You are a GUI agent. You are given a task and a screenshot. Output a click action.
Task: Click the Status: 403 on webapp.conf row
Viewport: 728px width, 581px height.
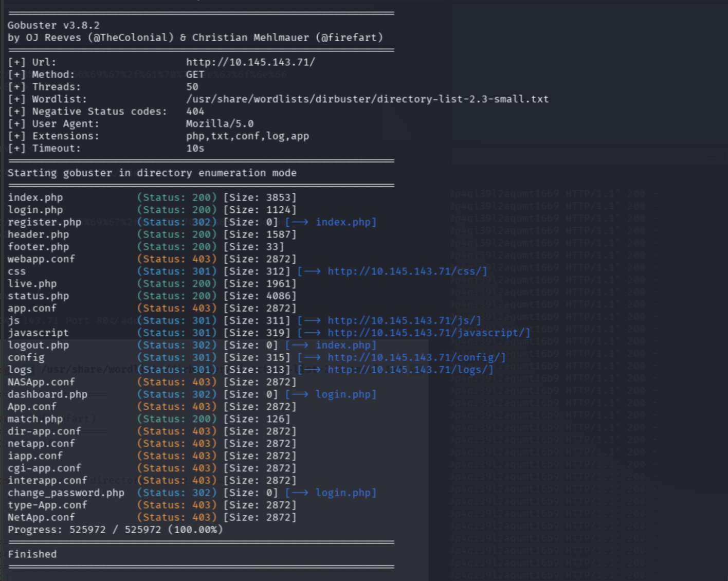pos(177,260)
